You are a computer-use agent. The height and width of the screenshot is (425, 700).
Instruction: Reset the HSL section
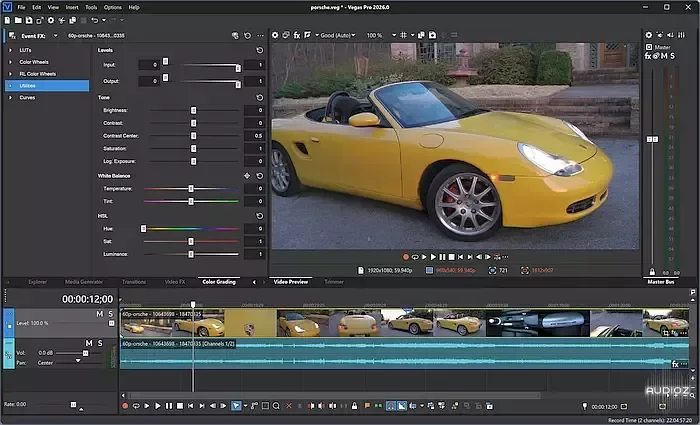coord(259,216)
